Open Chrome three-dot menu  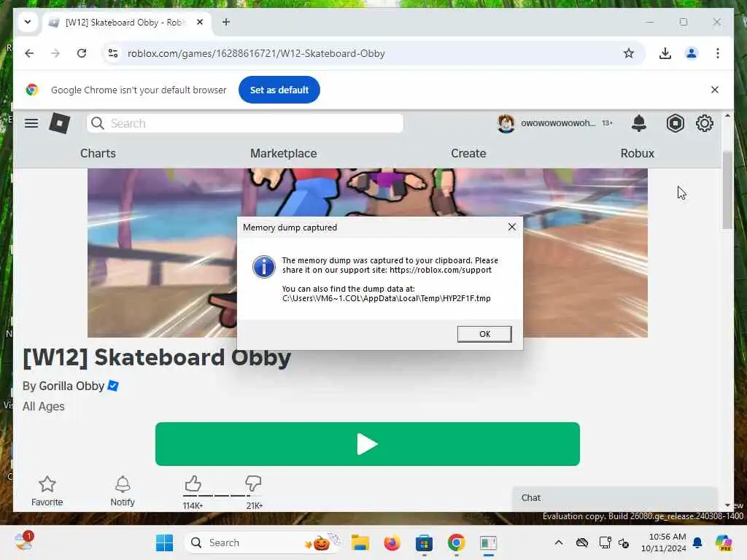[718, 53]
